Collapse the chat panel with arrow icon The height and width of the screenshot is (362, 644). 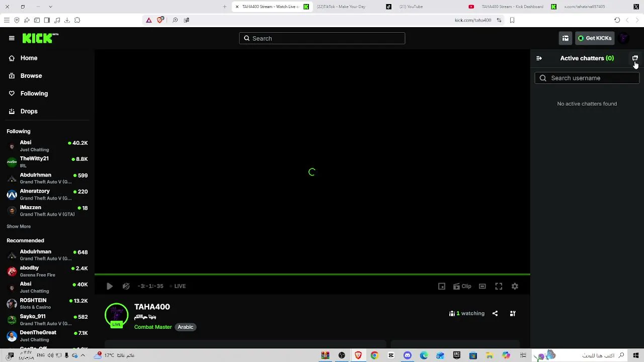pos(539,58)
